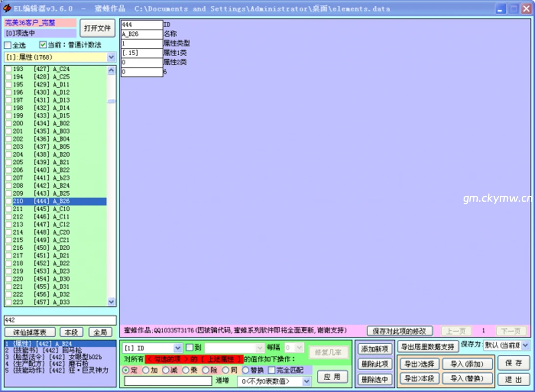Click the 下一页 next page button
The height and width of the screenshot is (392, 535).
point(511,331)
